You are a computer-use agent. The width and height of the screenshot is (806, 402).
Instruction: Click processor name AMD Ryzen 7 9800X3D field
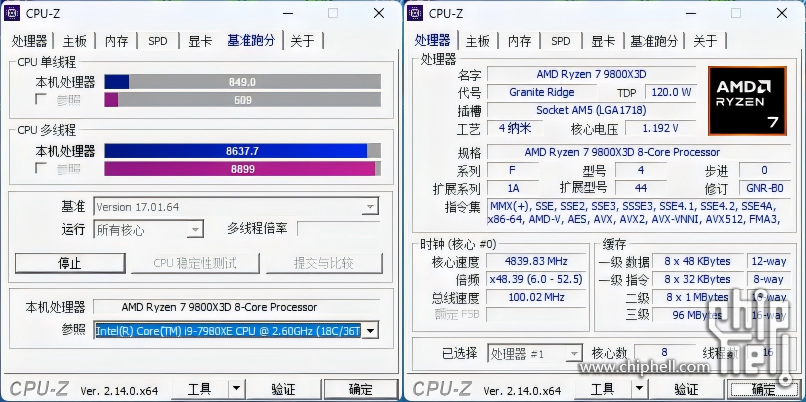591,74
